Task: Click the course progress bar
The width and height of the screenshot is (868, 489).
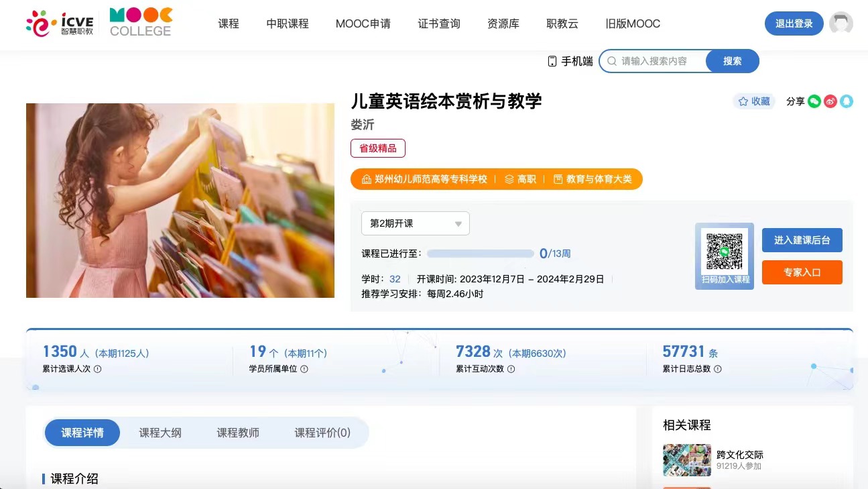Action: [x=481, y=254]
